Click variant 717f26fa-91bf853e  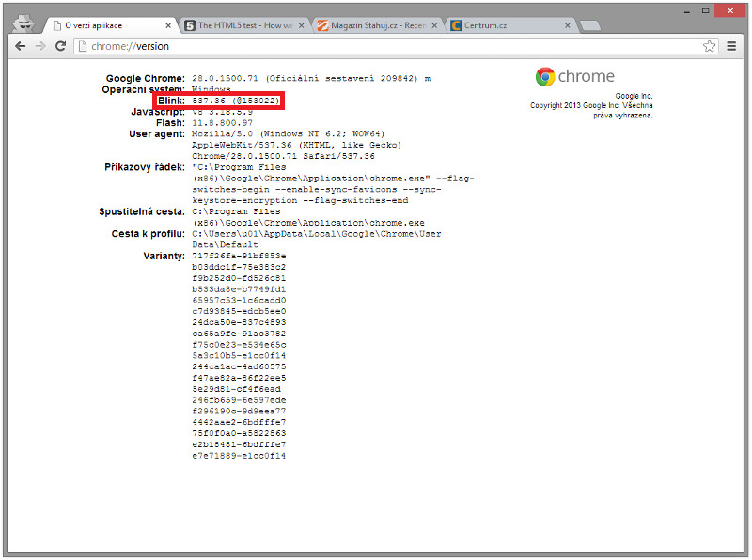[239, 256]
